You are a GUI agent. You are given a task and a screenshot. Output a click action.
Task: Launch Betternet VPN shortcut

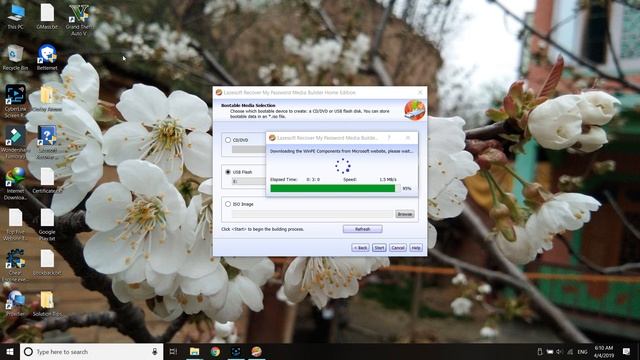[47, 58]
